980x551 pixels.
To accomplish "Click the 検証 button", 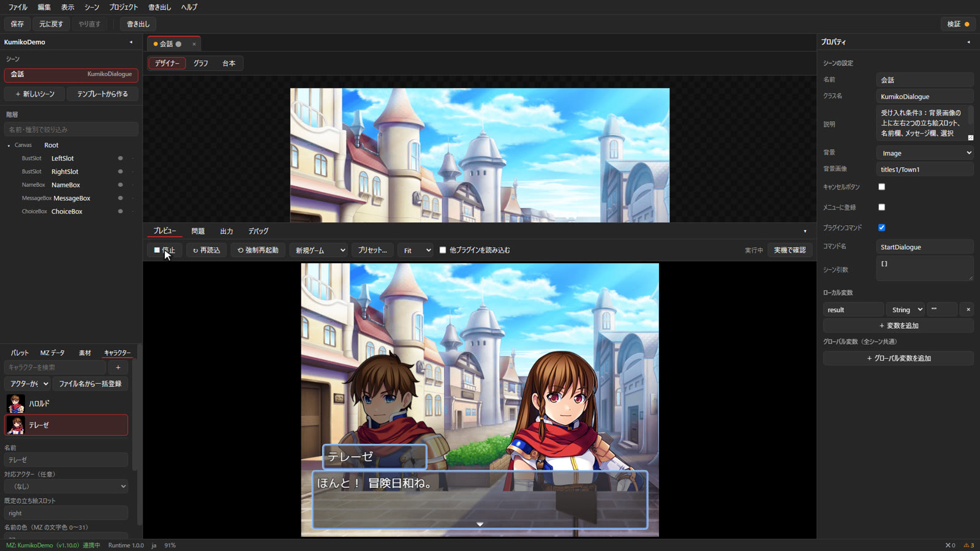I will (x=958, y=24).
